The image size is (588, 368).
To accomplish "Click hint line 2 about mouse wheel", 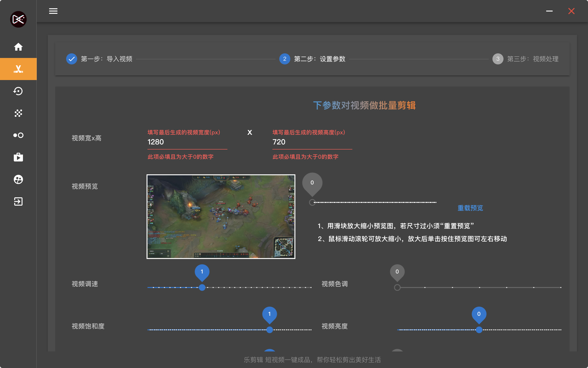I will click(x=412, y=239).
